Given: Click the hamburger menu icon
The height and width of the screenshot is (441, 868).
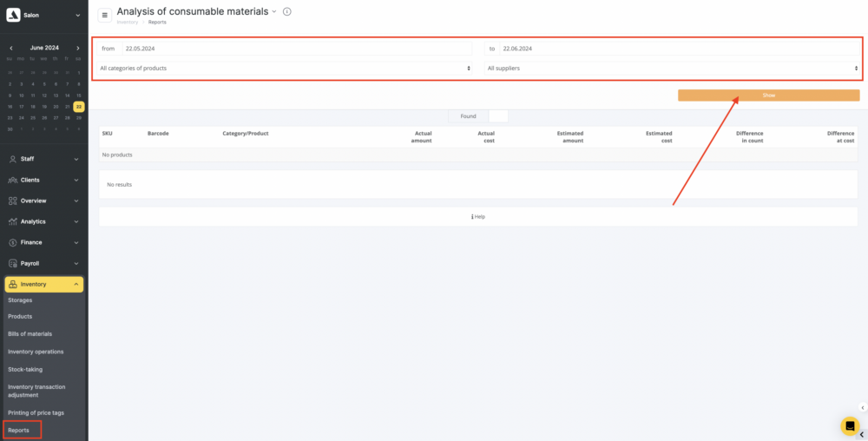Looking at the screenshot, I should pyautogui.click(x=105, y=15).
